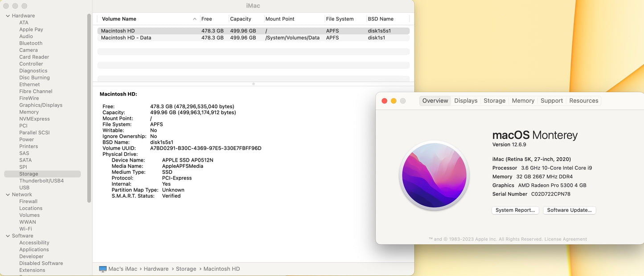Click the sidebar vertical scrollbar
644x276 pixels.
tap(89, 107)
